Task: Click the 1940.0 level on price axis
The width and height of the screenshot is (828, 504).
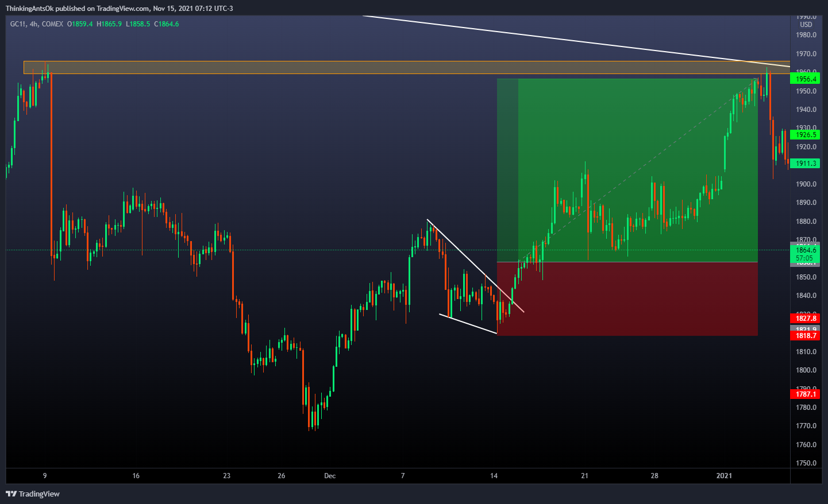Action: (x=806, y=110)
